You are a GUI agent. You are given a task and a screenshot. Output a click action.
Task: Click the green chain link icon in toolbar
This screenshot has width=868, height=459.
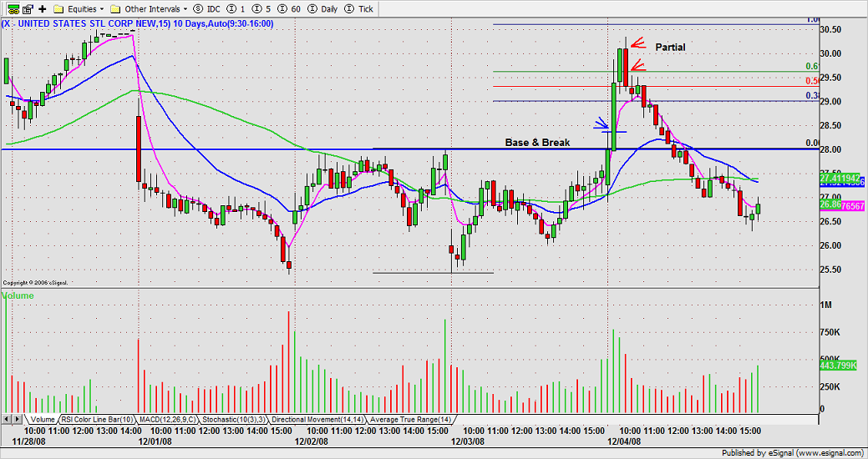[x=13, y=9]
